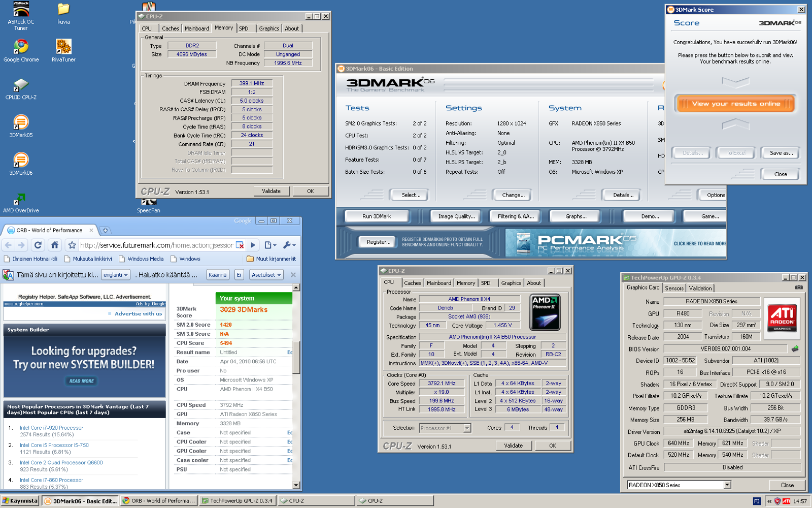Screen dimensions: 812x508
Task: Click Select... under Tests
Action: pos(411,195)
